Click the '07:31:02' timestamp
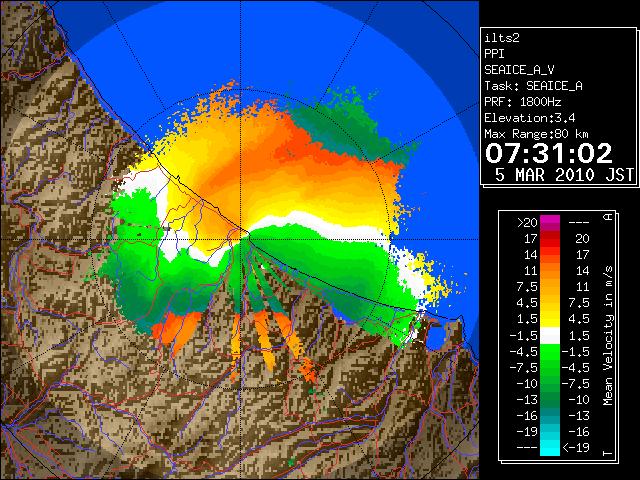This screenshot has width=640, height=480. coord(549,153)
